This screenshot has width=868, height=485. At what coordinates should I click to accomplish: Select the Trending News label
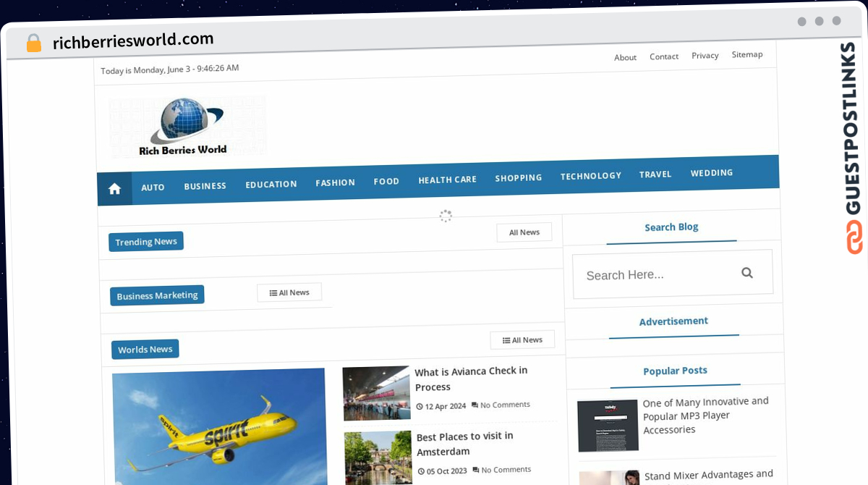tap(146, 242)
